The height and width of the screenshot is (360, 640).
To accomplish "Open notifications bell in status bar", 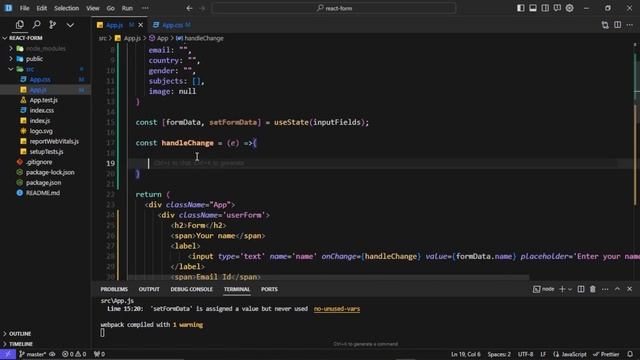I will pyautogui.click(x=630, y=354).
